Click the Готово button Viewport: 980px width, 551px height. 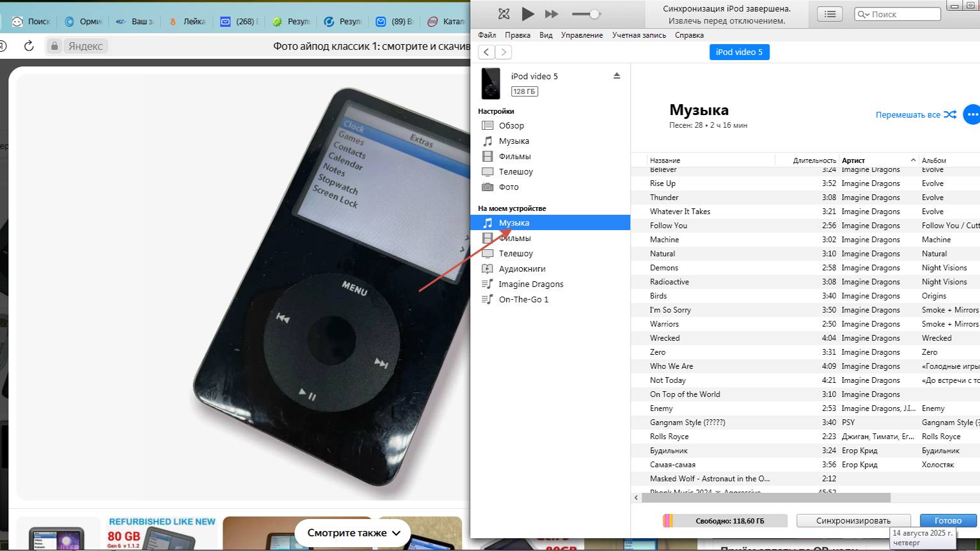tap(948, 521)
